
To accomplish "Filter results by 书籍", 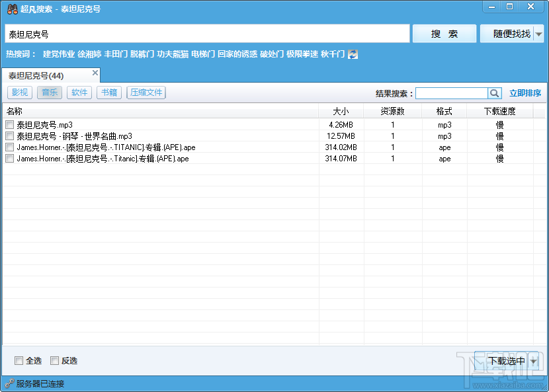I will 109,93.
